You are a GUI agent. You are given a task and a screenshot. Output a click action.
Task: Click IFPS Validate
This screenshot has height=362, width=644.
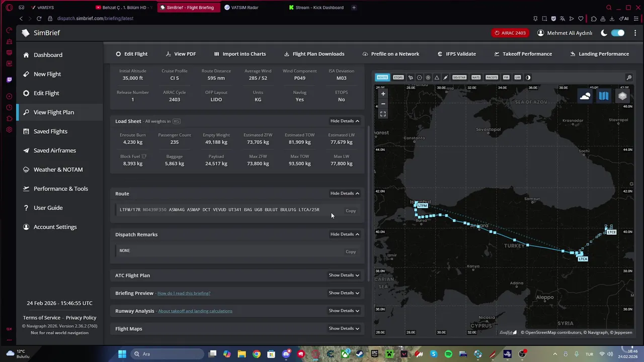pyautogui.click(x=456, y=54)
